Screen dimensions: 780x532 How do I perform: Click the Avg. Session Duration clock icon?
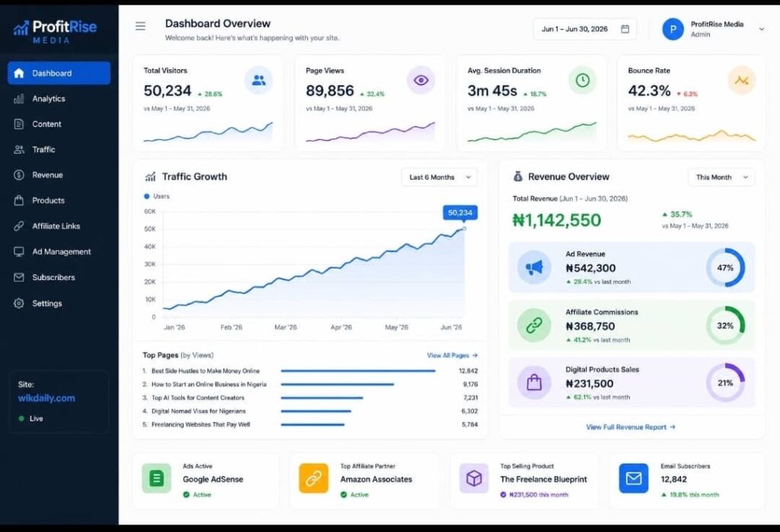point(583,80)
